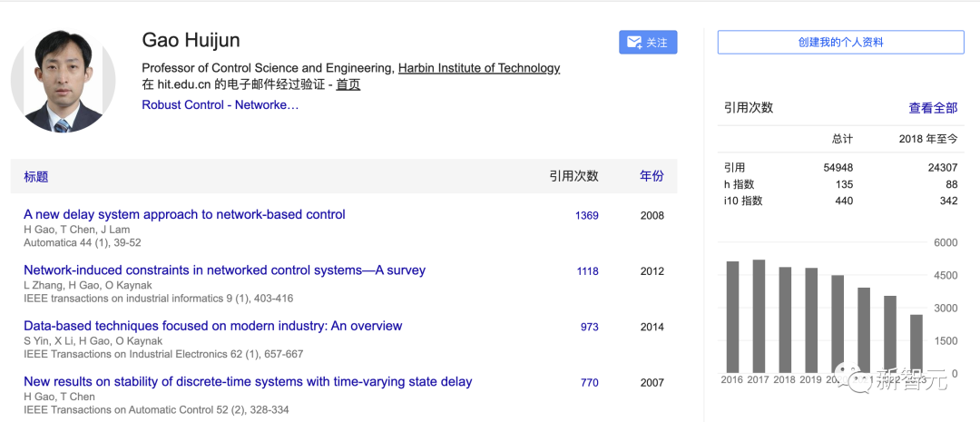Click the '2018 年至今' column heading
The image size is (980, 422).
coord(928,139)
